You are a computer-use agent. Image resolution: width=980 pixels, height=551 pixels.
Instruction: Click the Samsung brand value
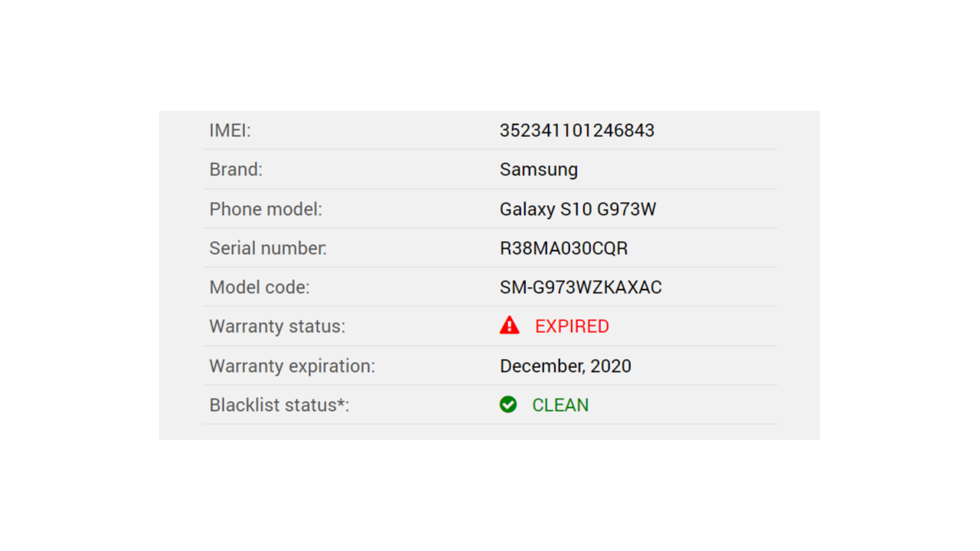tap(539, 169)
